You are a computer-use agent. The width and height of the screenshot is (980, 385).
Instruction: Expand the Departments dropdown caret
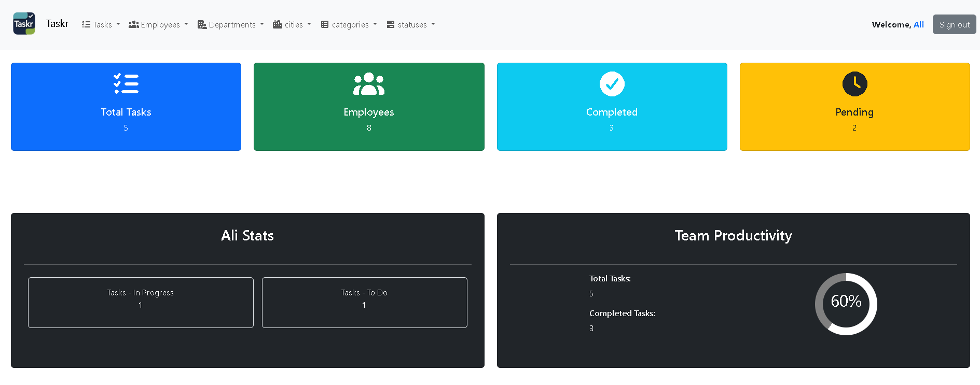coord(262,24)
